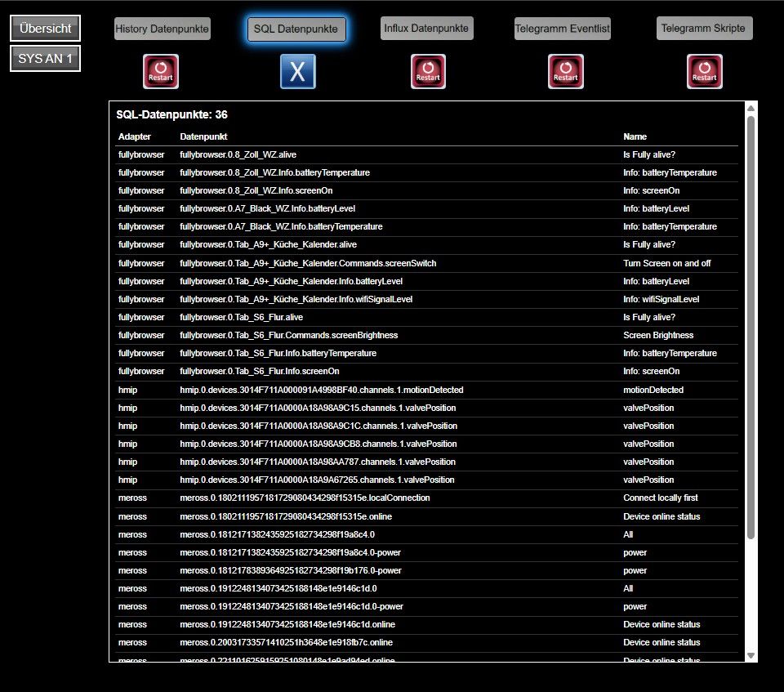Click scrollbar down arrow in SQL list

click(751, 655)
